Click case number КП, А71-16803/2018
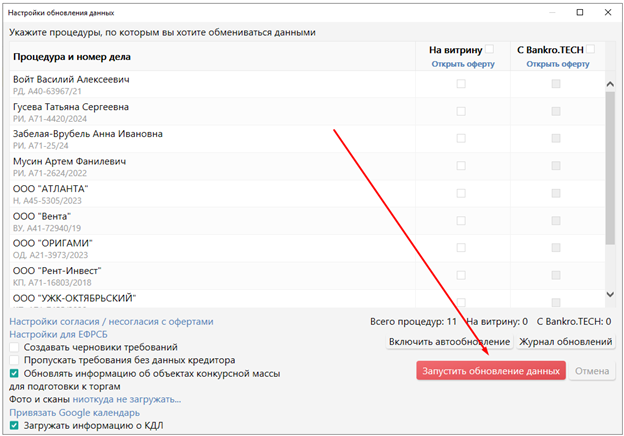 point(52,283)
